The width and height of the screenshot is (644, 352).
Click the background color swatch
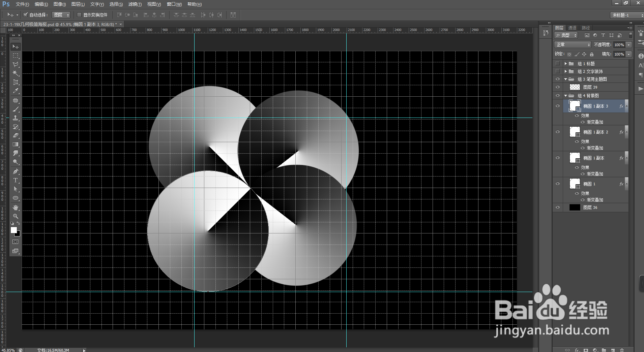(18, 234)
